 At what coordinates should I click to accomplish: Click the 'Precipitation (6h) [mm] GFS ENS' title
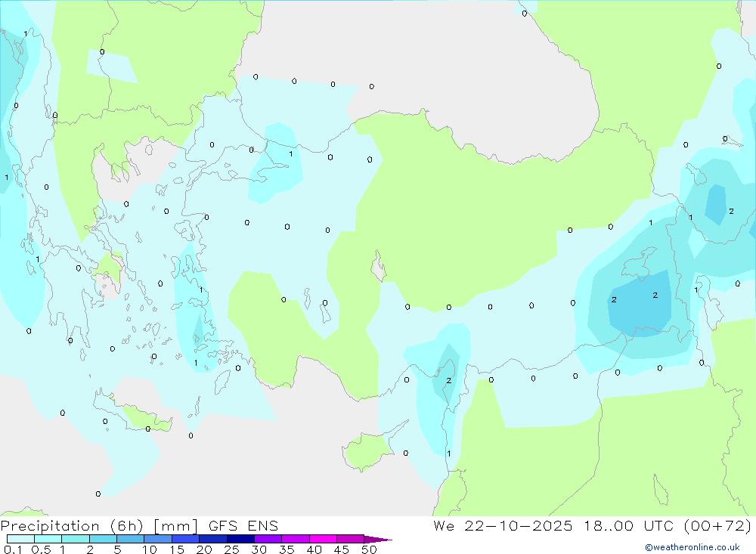(x=139, y=526)
